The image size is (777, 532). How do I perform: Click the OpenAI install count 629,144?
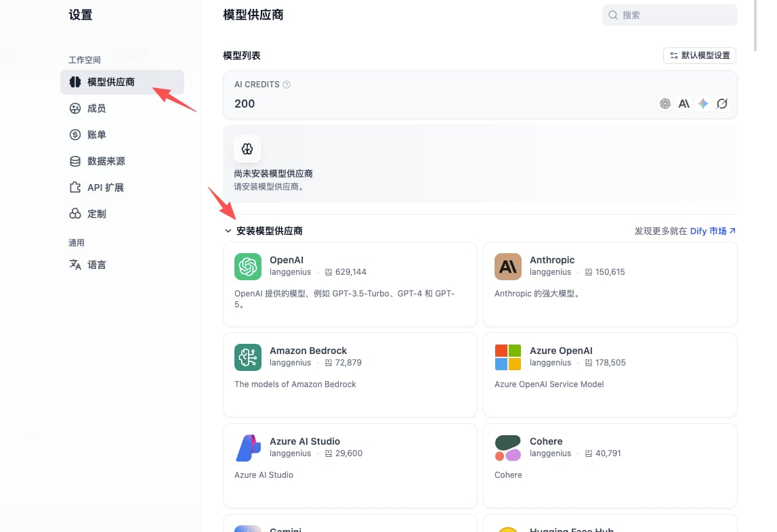pos(350,272)
